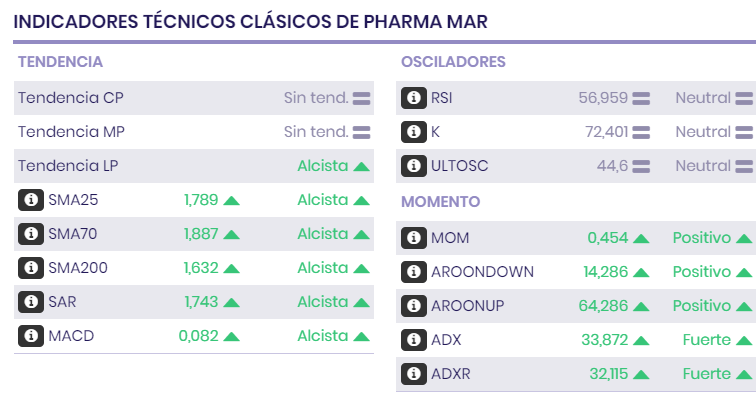This screenshot has width=756, height=401.
Task: Click the ADXR info icon
Action: [x=414, y=374]
